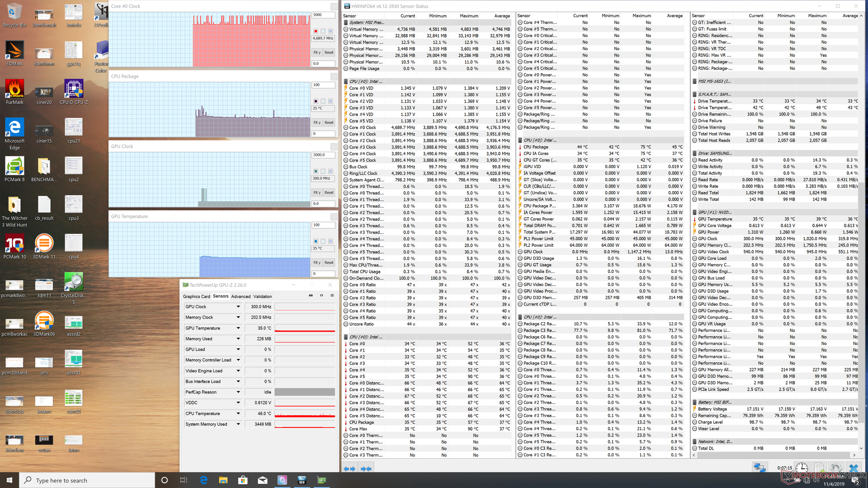Launch the 3DMark desktop shortcut
This screenshot has width=868, height=488.
coord(14,54)
